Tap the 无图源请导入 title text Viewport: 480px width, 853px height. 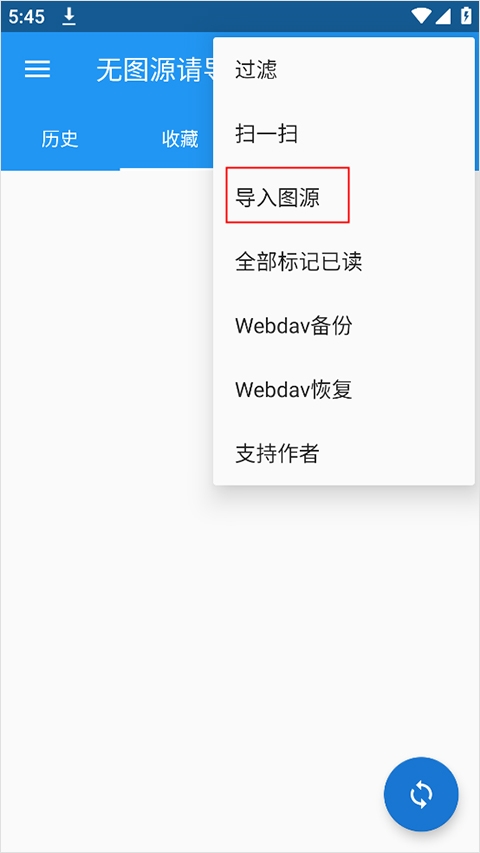155,70
